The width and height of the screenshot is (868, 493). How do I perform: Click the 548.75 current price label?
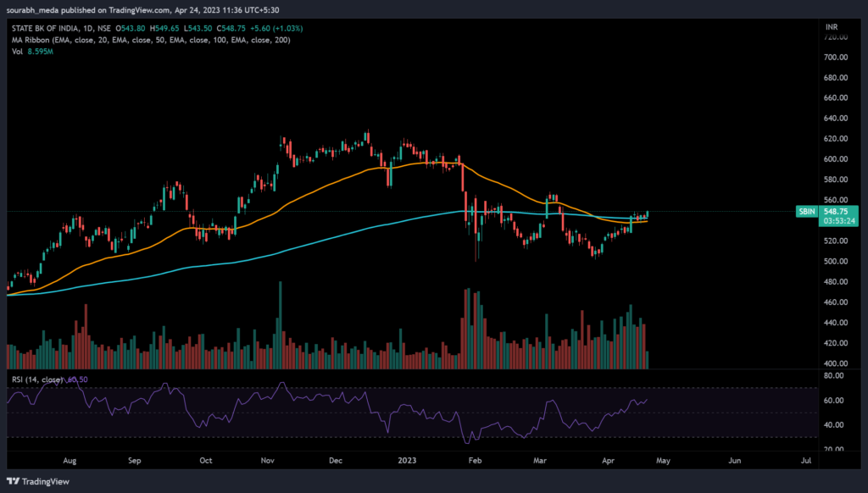[836, 212]
